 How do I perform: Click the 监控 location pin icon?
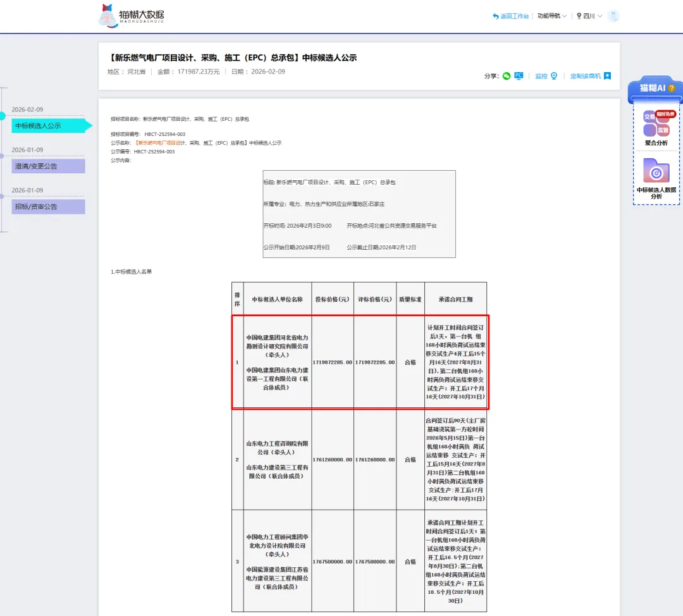click(x=554, y=76)
